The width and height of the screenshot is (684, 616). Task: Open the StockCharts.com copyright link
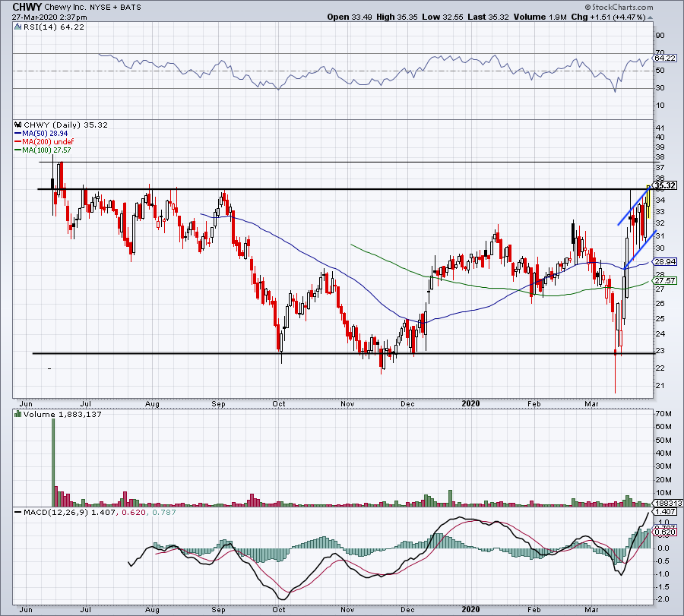point(619,7)
